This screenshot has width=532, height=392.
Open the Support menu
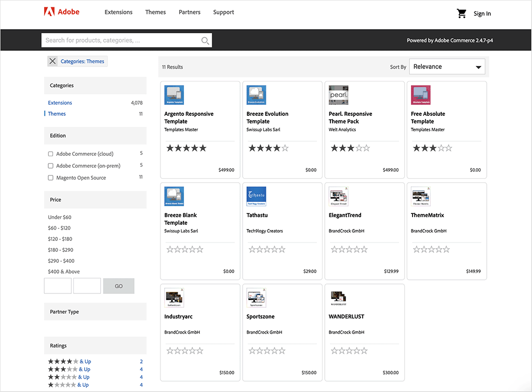click(x=223, y=12)
